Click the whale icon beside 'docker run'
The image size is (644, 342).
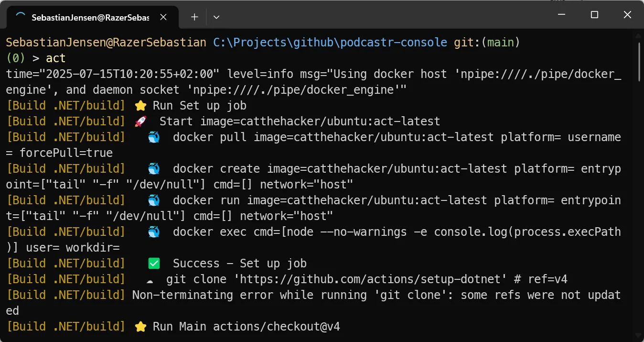[154, 200]
